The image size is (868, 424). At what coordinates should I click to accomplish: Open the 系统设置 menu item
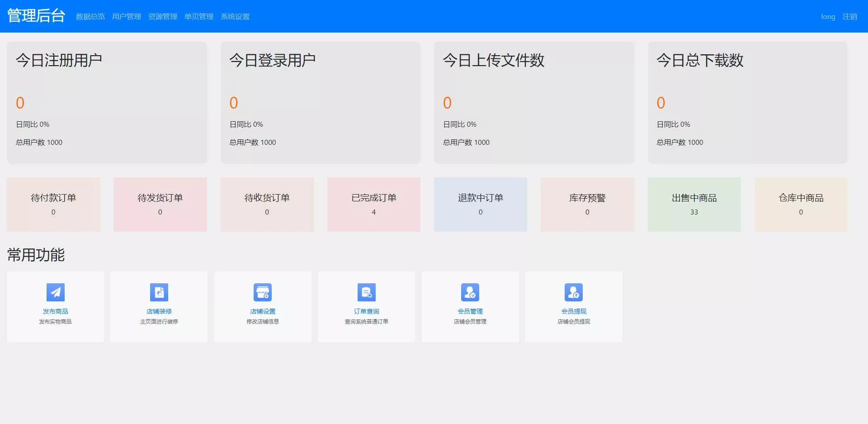[235, 17]
